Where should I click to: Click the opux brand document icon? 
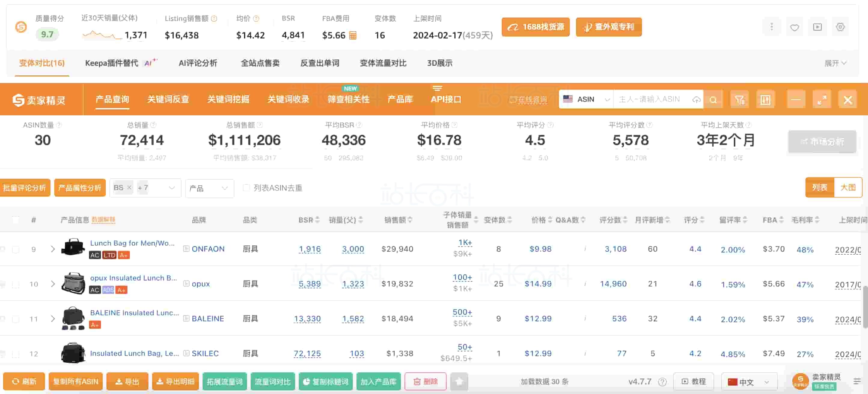coord(186,283)
